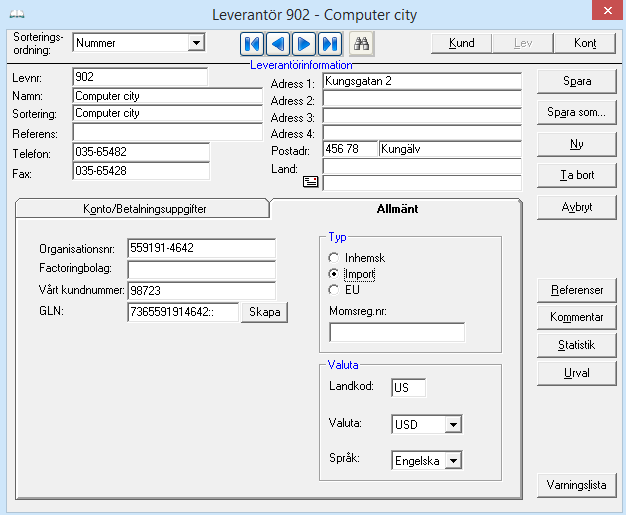Click the Organisationsnr field

(x=202, y=248)
